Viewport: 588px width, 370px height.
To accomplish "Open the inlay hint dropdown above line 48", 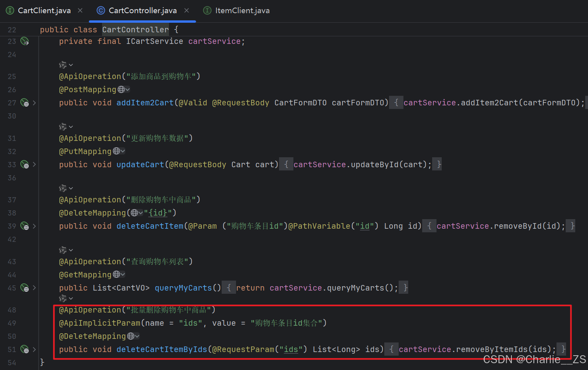I will [66, 298].
